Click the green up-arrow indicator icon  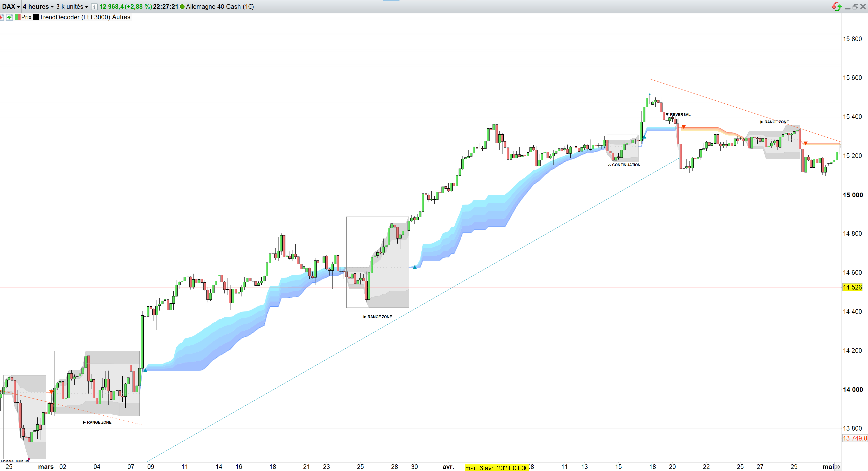9,17
